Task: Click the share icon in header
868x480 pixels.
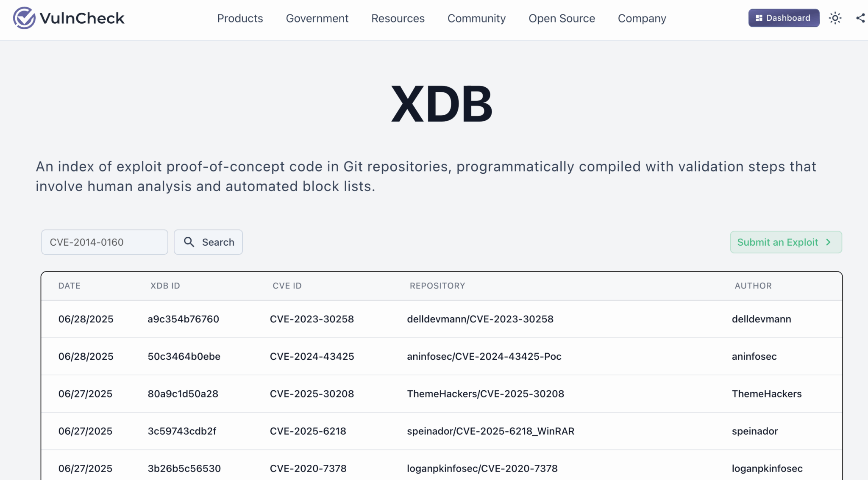Action: coord(860,18)
